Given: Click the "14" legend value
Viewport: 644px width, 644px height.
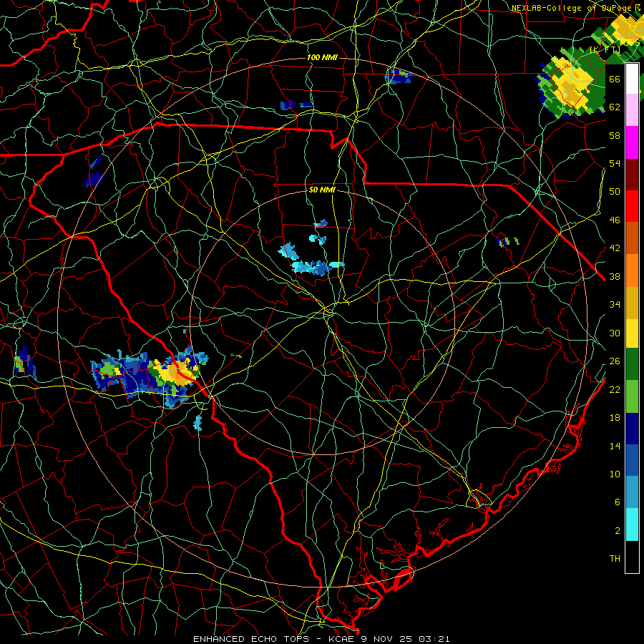Looking at the screenshot, I should tap(615, 447).
